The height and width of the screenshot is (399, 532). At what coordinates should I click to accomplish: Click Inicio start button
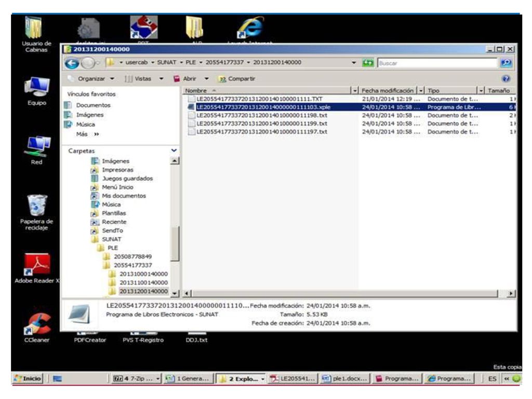point(27,379)
